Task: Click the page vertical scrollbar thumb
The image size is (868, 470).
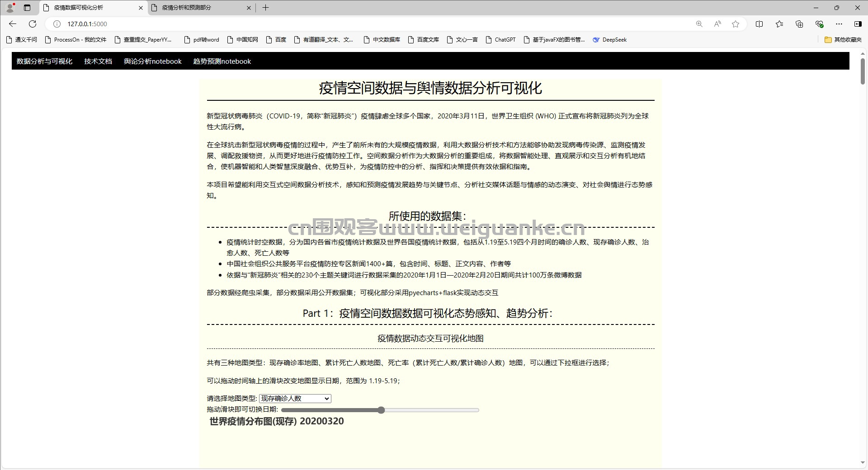Action: click(863, 71)
